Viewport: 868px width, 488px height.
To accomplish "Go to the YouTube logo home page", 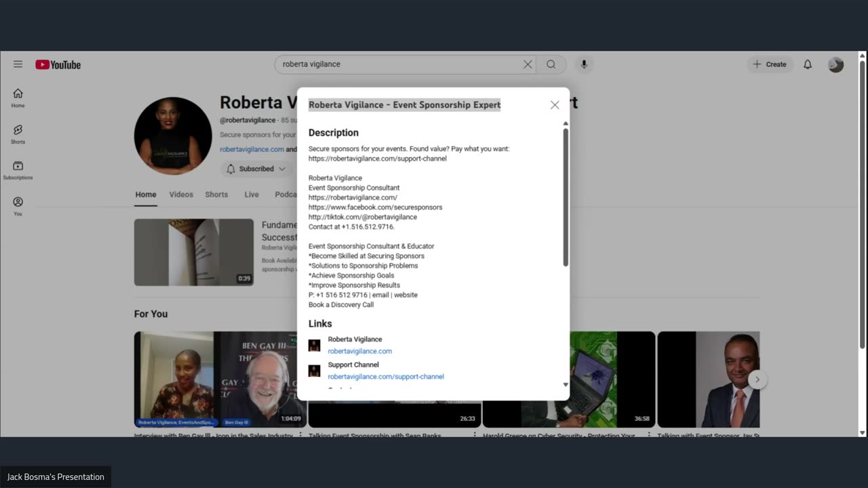I will coord(58,64).
